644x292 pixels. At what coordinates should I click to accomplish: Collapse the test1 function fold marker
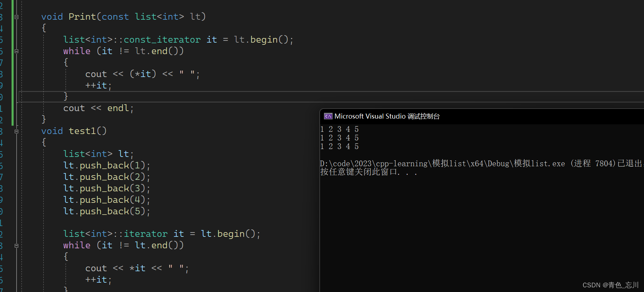16,131
